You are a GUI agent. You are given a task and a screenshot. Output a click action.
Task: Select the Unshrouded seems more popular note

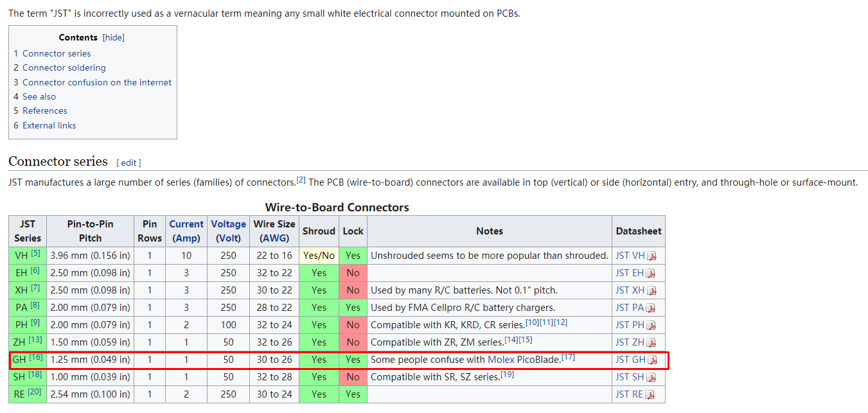coord(490,256)
